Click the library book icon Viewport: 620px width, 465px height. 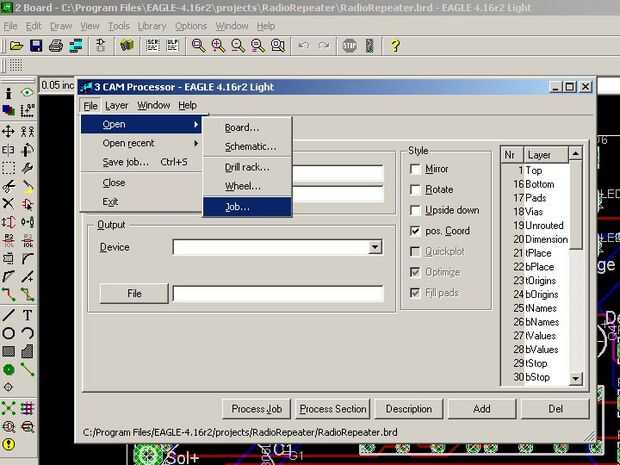tap(127, 46)
